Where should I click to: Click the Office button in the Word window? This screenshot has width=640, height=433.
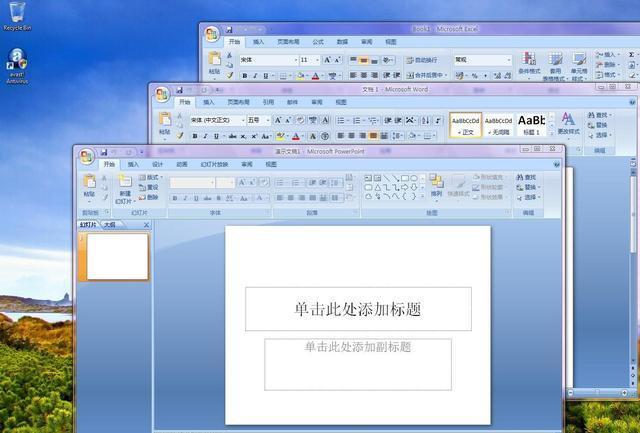click(x=162, y=95)
